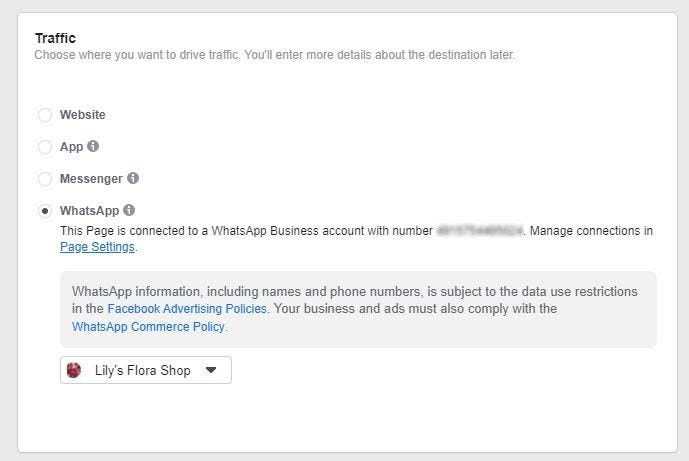Screen dimensions: 689x461
Task: Click the App option label text
Action: tap(71, 147)
